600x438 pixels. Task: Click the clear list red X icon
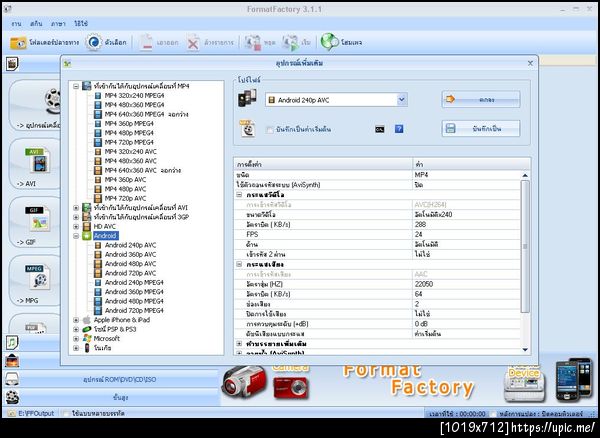click(x=193, y=42)
